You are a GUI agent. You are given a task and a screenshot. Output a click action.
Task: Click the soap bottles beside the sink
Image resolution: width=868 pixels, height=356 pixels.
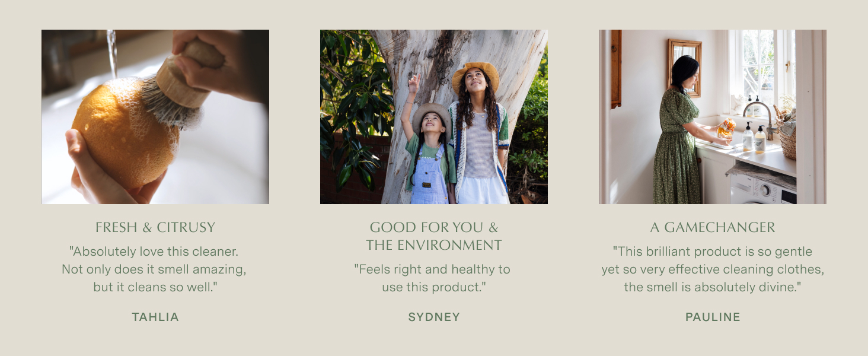click(x=754, y=138)
